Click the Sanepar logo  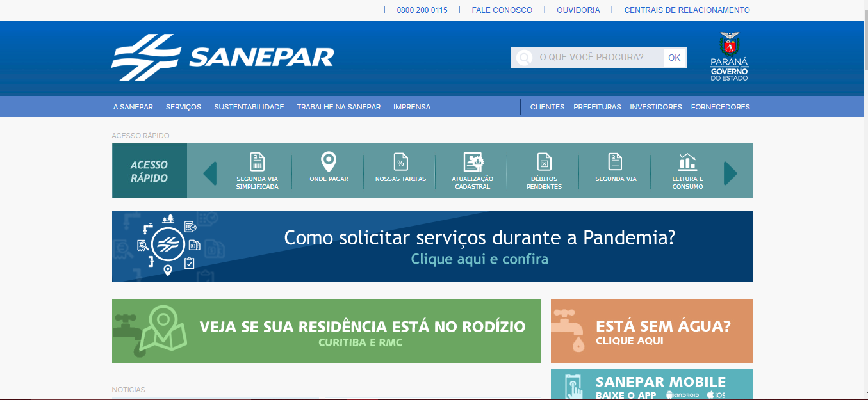[222, 58]
